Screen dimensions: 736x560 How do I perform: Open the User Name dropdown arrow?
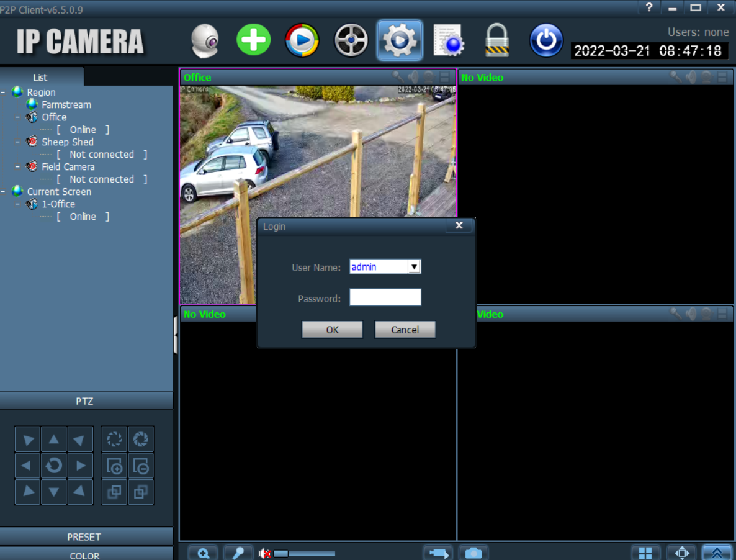tap(413, 266)
